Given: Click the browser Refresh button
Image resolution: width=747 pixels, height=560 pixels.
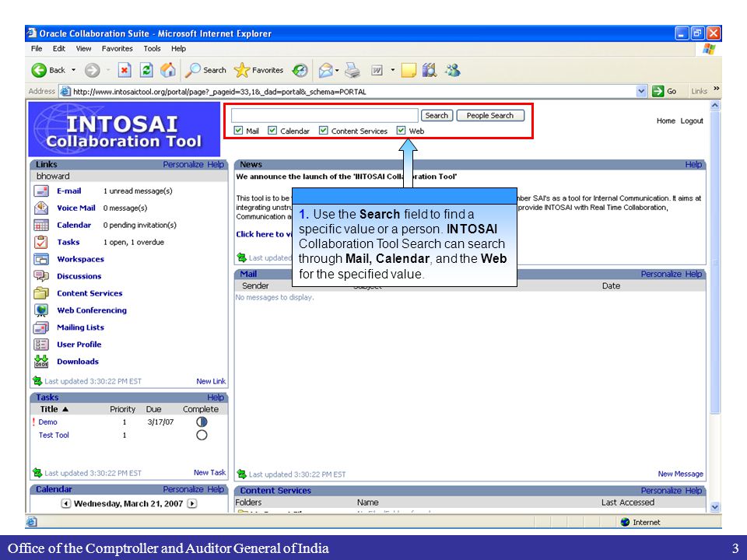Looking at the screenshot, I should tap(146, 71).
